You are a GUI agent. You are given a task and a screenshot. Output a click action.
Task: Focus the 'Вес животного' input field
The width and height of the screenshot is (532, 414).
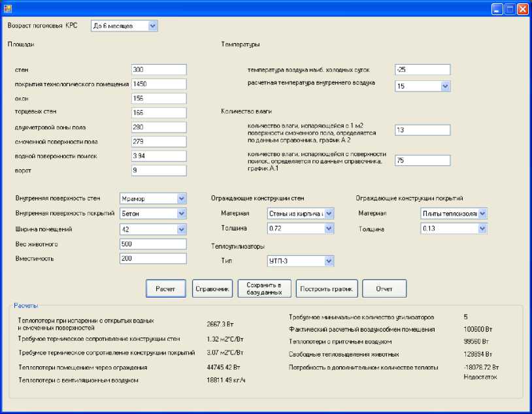tap(153, 244)
